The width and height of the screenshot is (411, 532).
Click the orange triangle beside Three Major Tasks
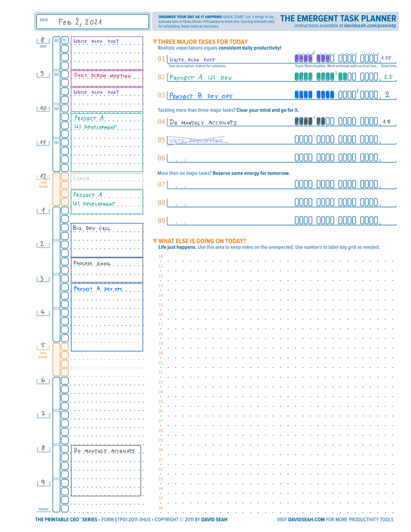coord(155,42)
